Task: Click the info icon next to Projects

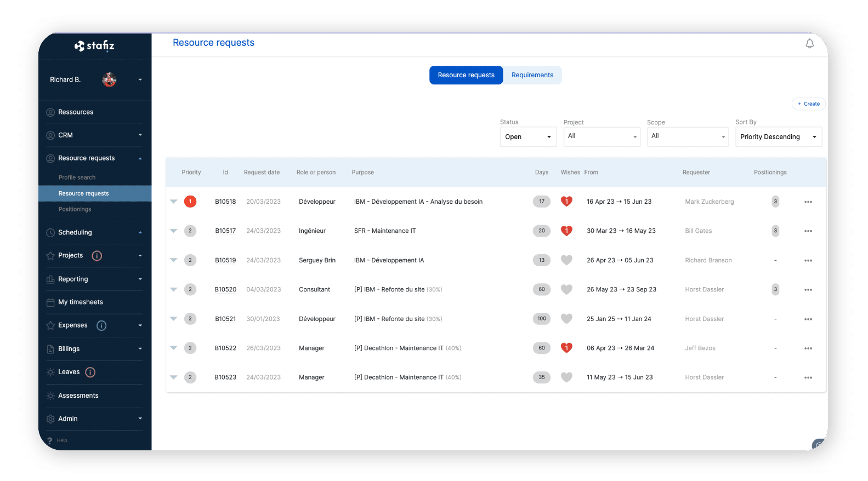Action: [97, 256]
